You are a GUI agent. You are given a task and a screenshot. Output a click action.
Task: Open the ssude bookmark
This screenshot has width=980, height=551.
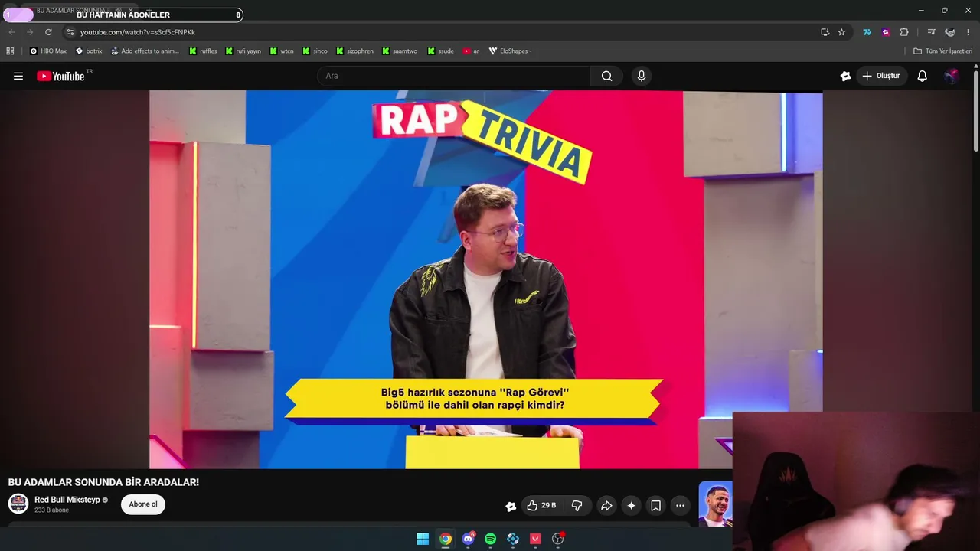pyautogui.click(x=441, y=51)
